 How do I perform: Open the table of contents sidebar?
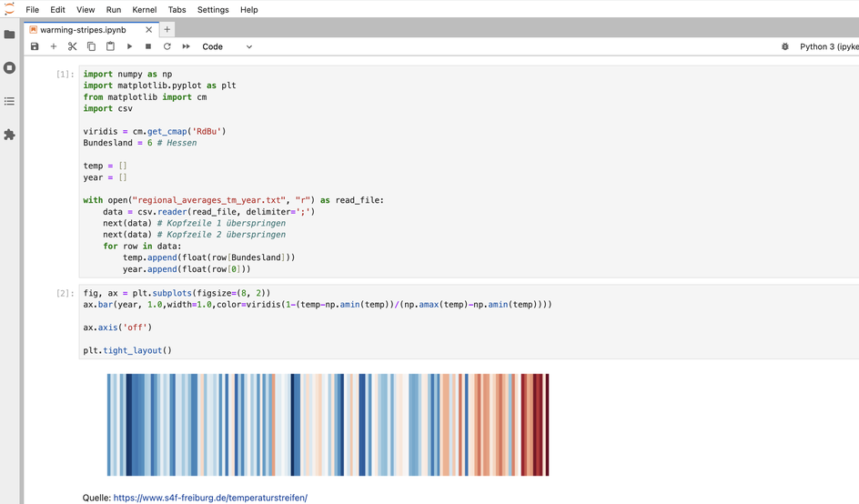(9, 101)
